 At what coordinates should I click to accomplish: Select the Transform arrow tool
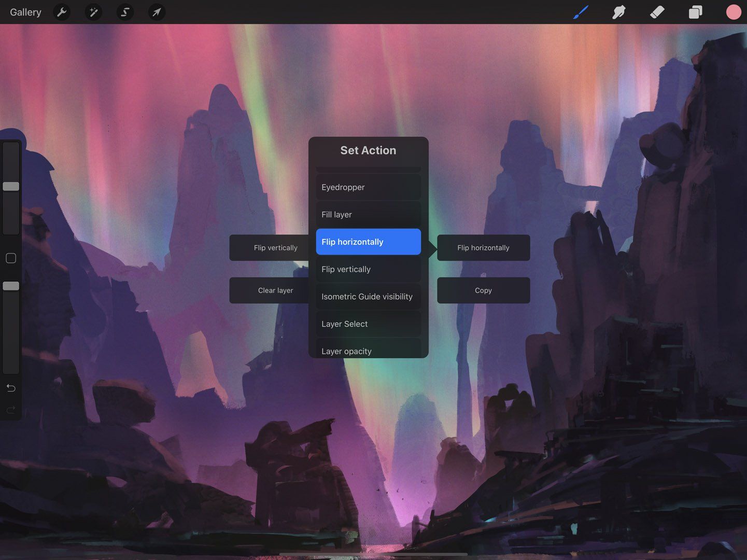click(157, 12)
